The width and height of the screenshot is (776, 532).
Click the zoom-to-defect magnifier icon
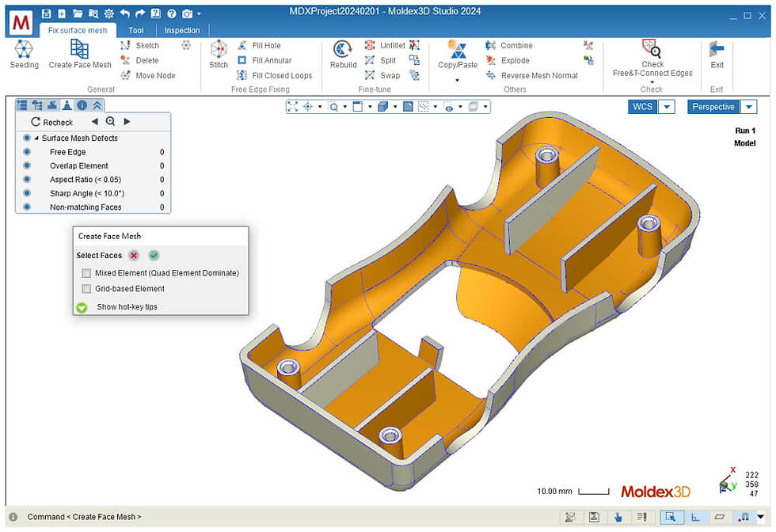[x=110, y=121]
